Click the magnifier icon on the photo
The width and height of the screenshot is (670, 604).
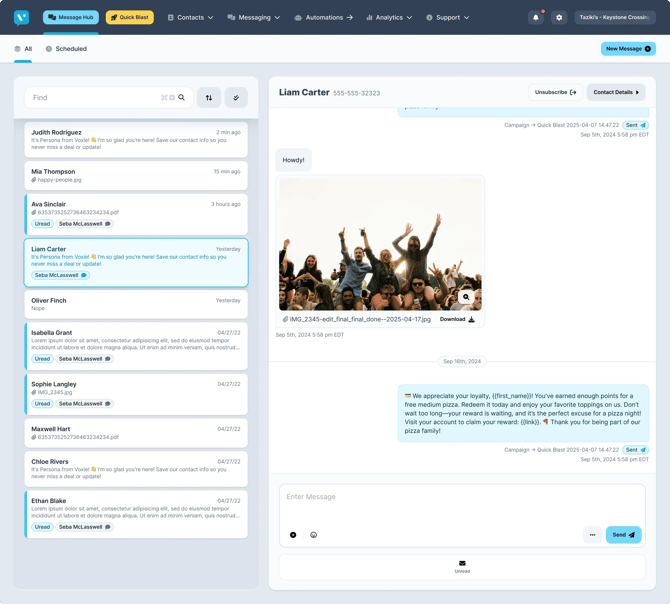466,297
